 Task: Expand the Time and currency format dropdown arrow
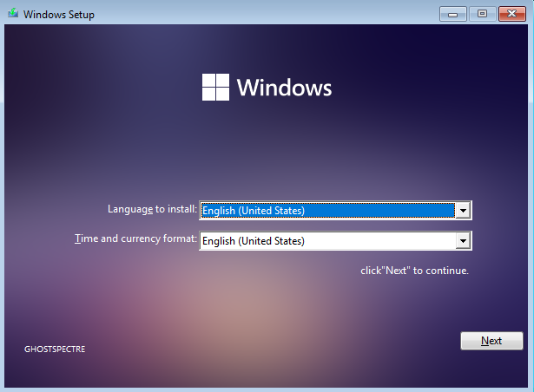click(463, 241)
